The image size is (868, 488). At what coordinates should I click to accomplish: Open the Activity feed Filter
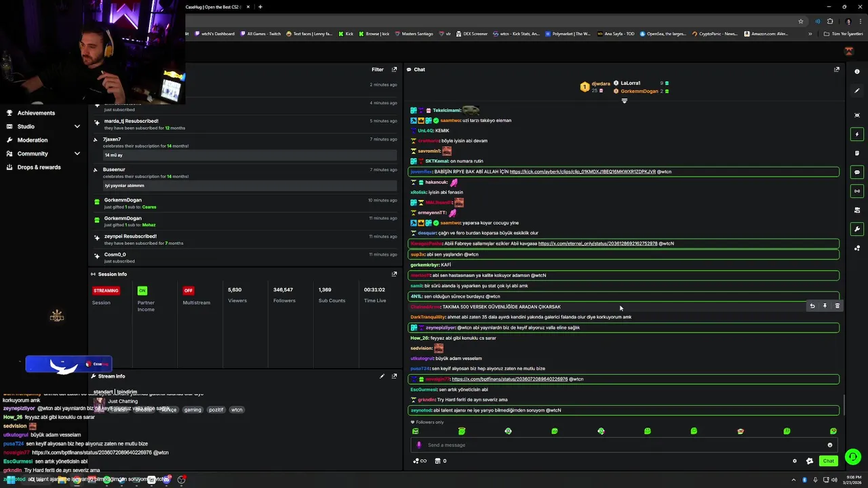tap(378, 69)
